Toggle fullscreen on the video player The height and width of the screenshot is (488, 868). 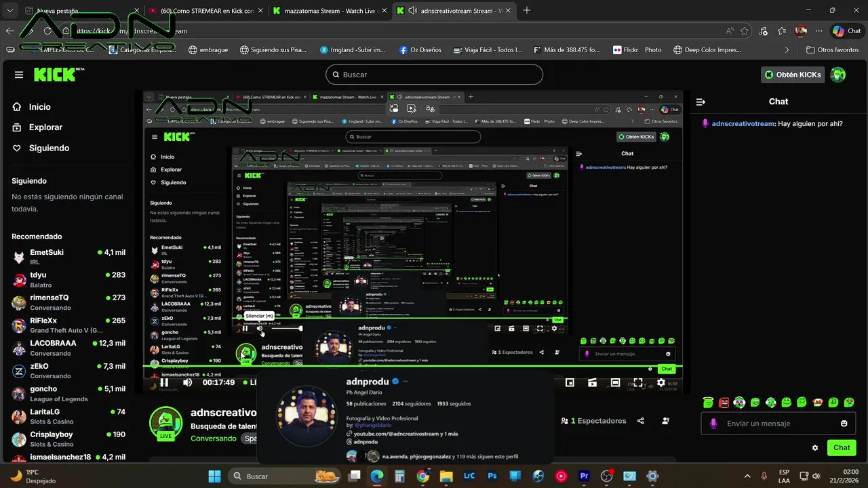point(638,382)
